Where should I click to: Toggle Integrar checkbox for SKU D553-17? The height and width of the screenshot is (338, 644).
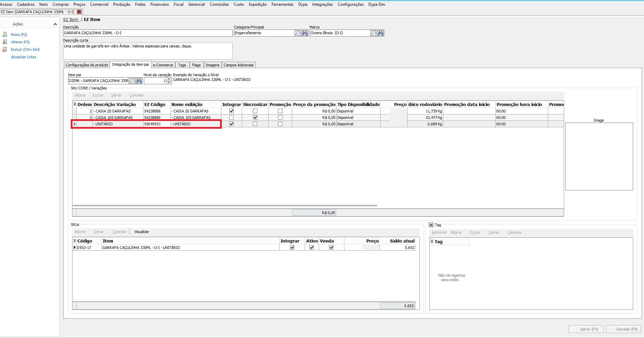pos(292,248)
